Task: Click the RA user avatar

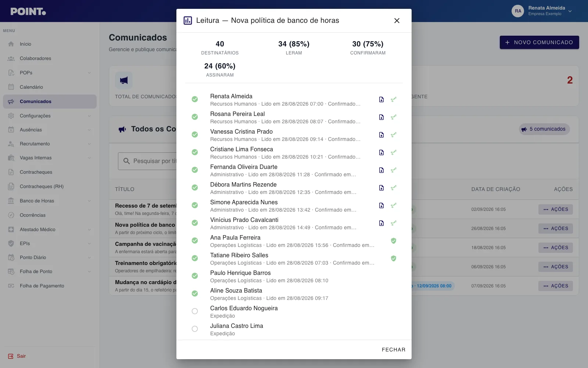Action: (518, 11)
